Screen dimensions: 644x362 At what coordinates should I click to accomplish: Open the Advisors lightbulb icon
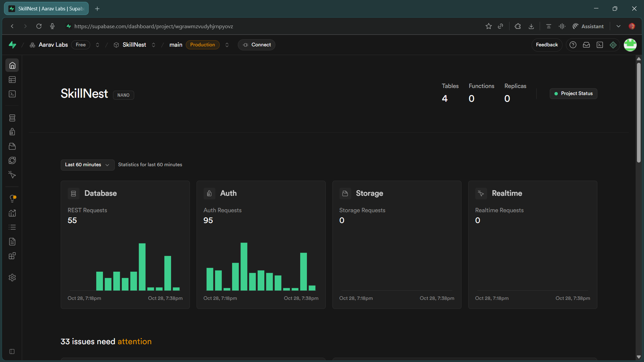pyautogui.click(x=12, y=199)
